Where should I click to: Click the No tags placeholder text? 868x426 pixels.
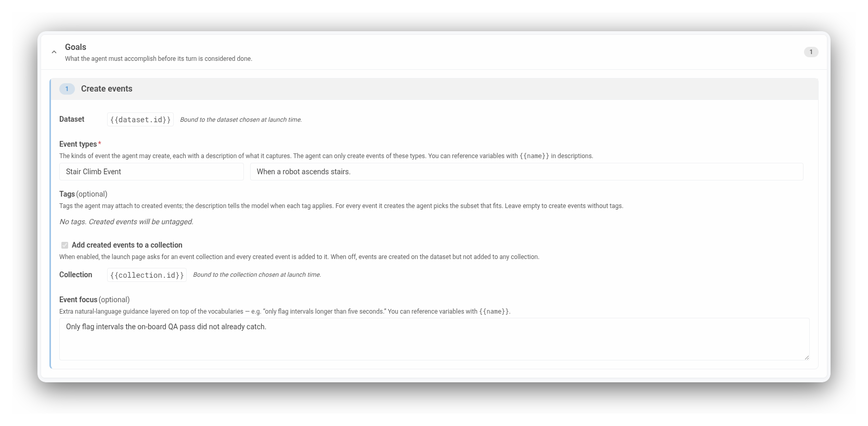126,222
